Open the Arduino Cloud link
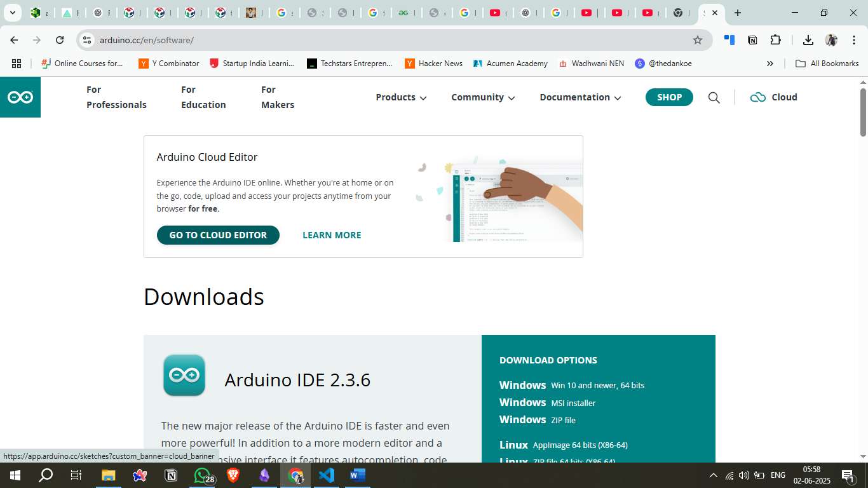The width and height of the screenshot is (868, 488). click(x=773, y=97)
